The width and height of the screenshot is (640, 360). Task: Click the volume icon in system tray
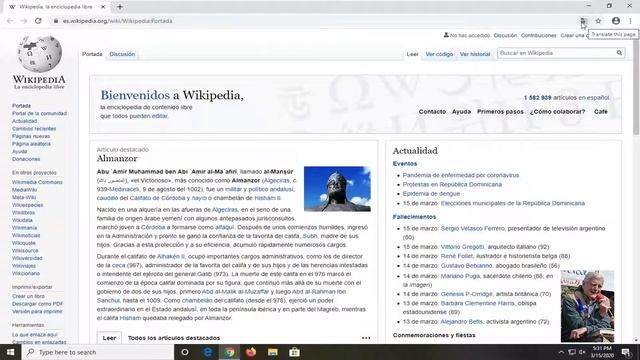point(582,352)
